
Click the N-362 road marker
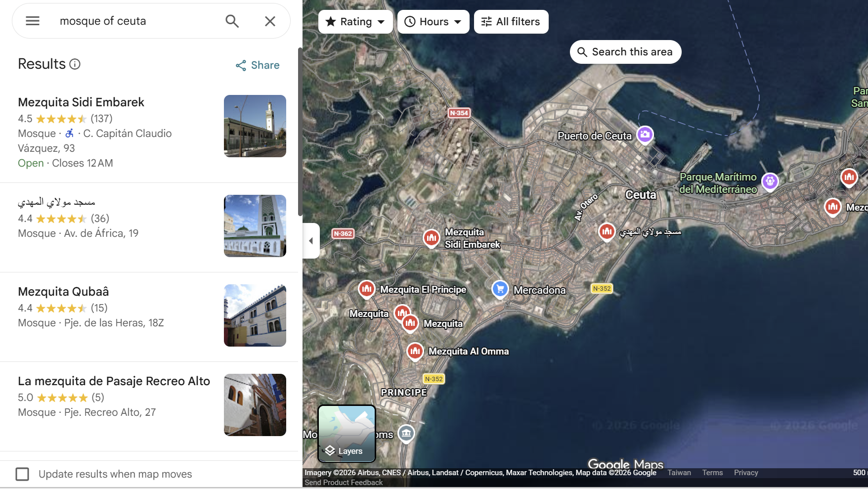click(x=343, y=233)
